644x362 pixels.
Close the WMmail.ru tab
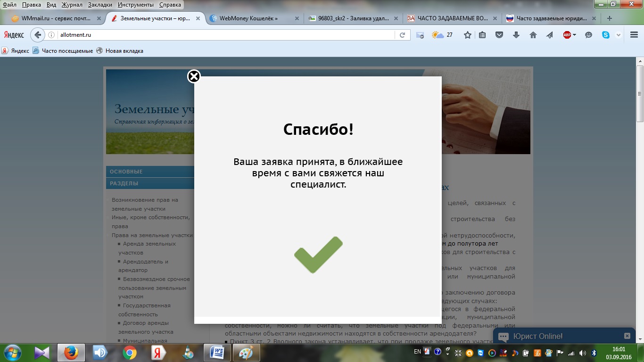(x=99, y=19)
